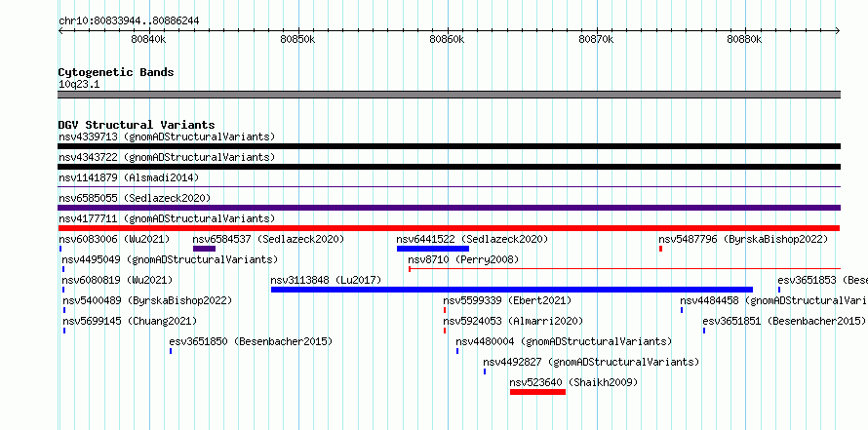Image resolution: width=868 pixels, height=430 pixels.
Task: Select the 10q23.1 band label
Action: coord(79,85)
